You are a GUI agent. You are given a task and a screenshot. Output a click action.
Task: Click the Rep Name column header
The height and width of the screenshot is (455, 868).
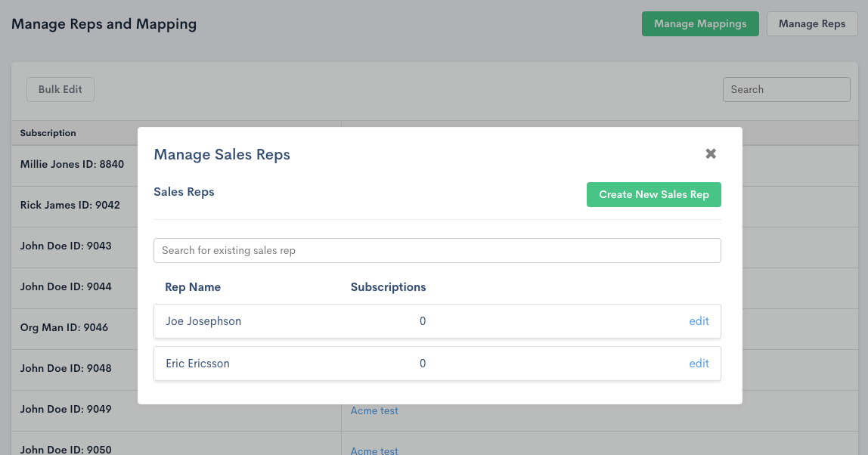click(193, 287)
